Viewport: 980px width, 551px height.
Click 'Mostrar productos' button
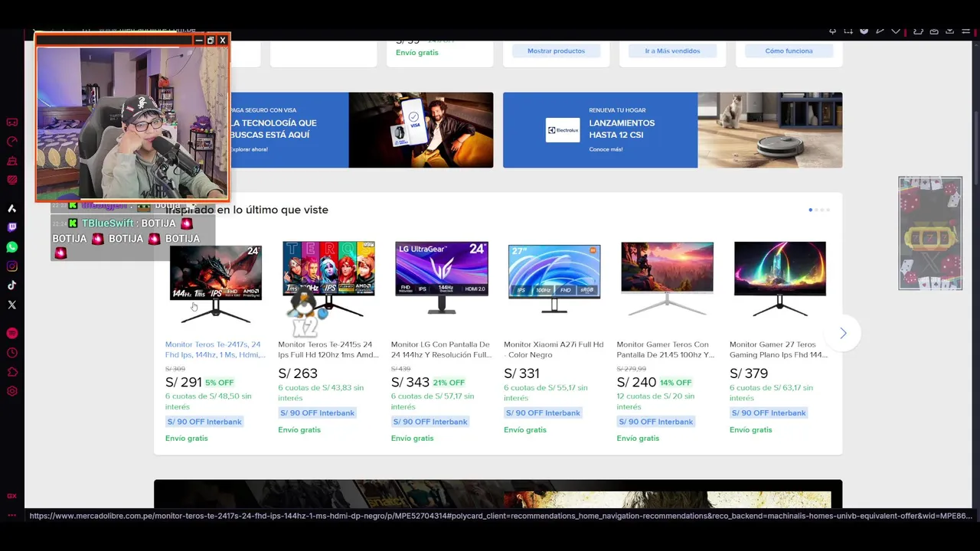pos(556,51)
